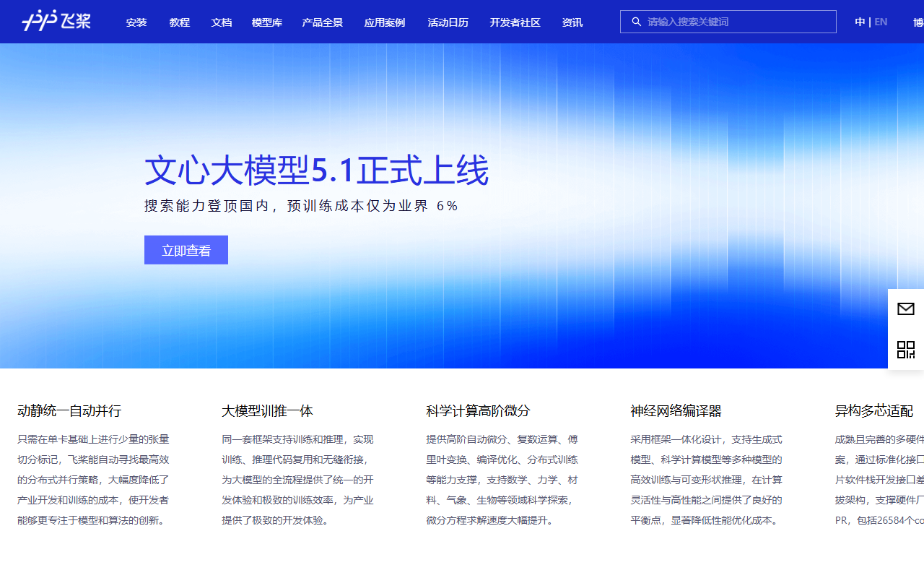The image size is (924, 578).
Task: Go to 文档 in the navigation
Action: pyautogui.click(x=222, y=22)
